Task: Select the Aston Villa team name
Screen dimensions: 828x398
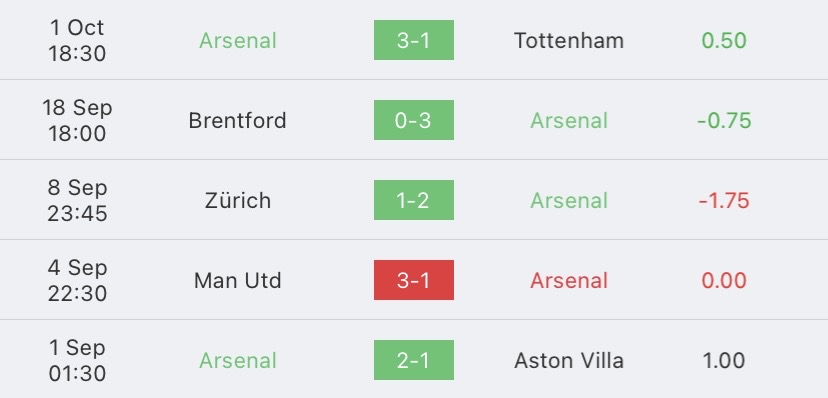Action: coord(569,361)
